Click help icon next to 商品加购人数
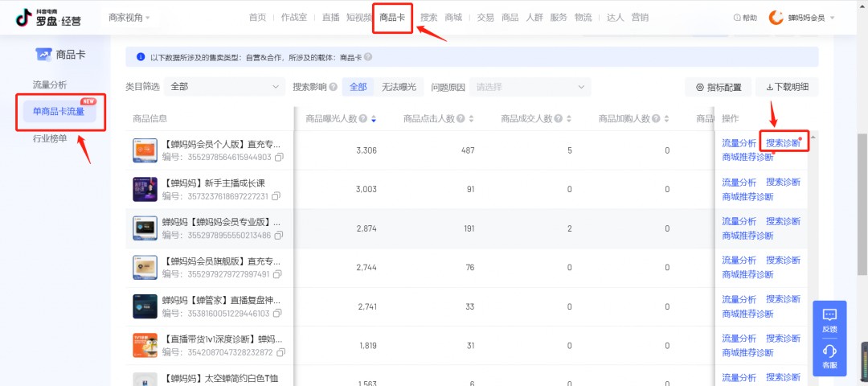 click(656, 118)
